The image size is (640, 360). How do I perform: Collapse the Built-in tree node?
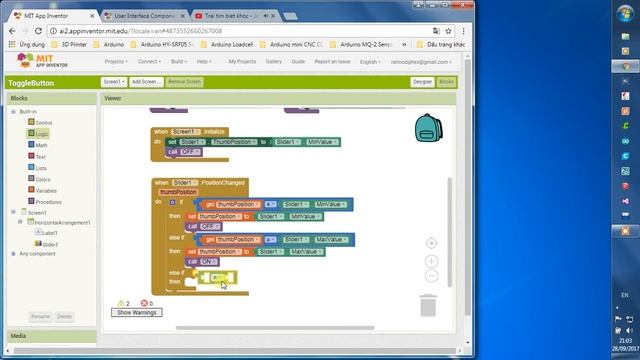coord(13,111)
